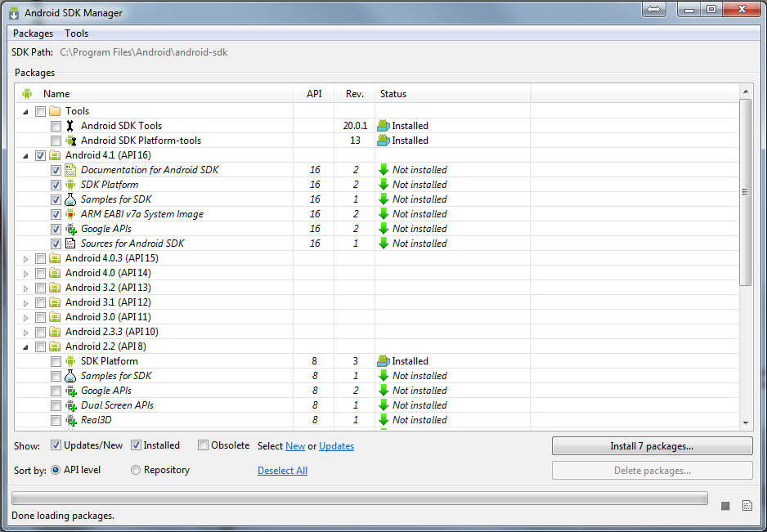Click the Documentation for Android SDK icon
This screenshot has width=767, height=532.
[70, 170]
